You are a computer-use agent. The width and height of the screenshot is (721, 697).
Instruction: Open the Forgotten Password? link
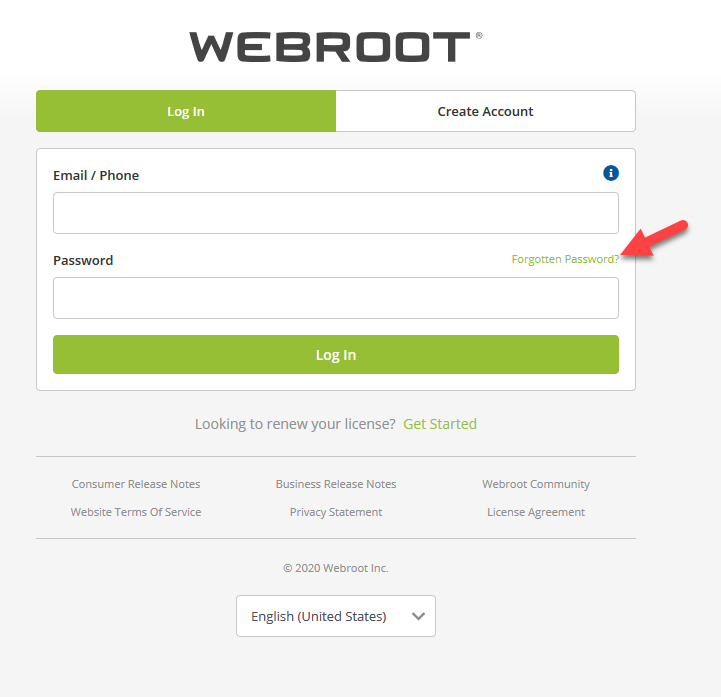[x=565, y=259]
